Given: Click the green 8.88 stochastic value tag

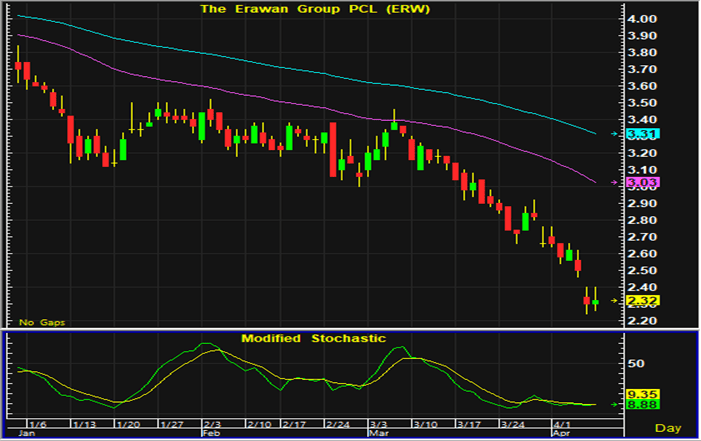Looking at the screenshot, I should pos(639,405).
